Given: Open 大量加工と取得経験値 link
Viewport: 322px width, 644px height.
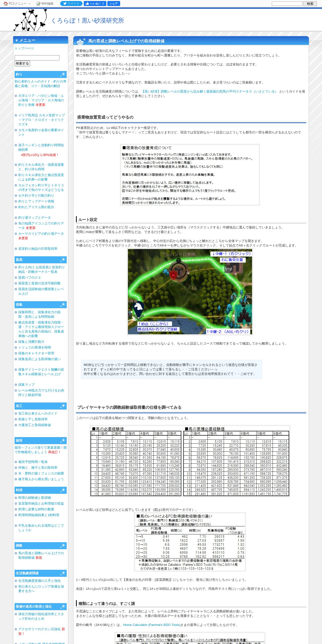Looking at the screenshot, I should pos(34,425).
